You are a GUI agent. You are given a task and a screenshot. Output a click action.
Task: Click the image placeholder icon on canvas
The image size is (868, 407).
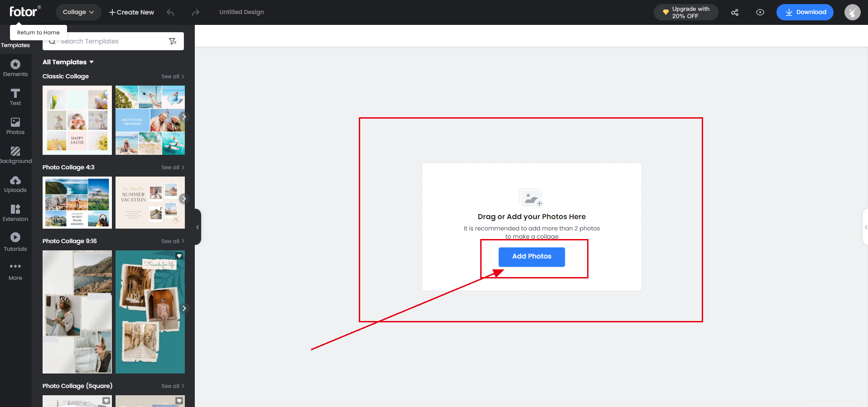pos(531,197)
